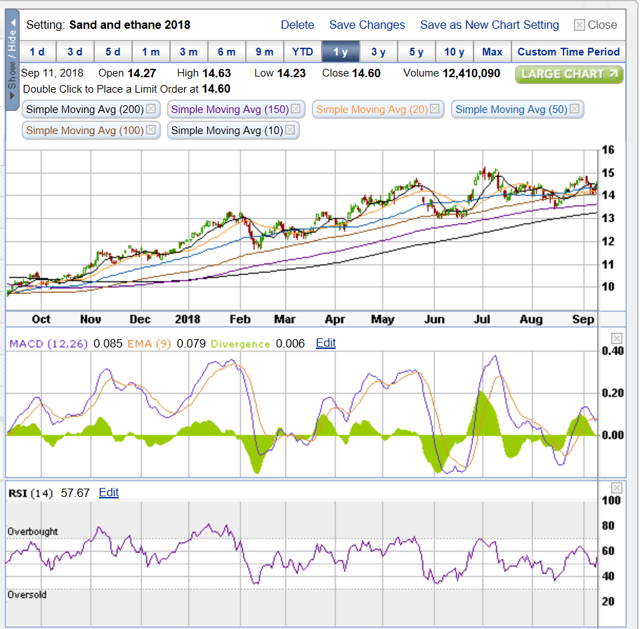
Task: Select the active 1 y tab
Action: tap(340, 52)
